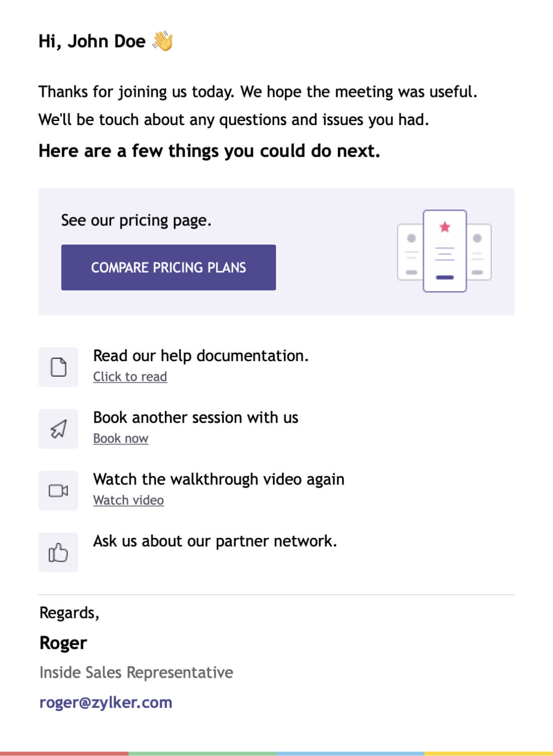Click the thumbs-up icon for partner network
The height and width of the screenshot is (756, 553).
pos(58,553)
